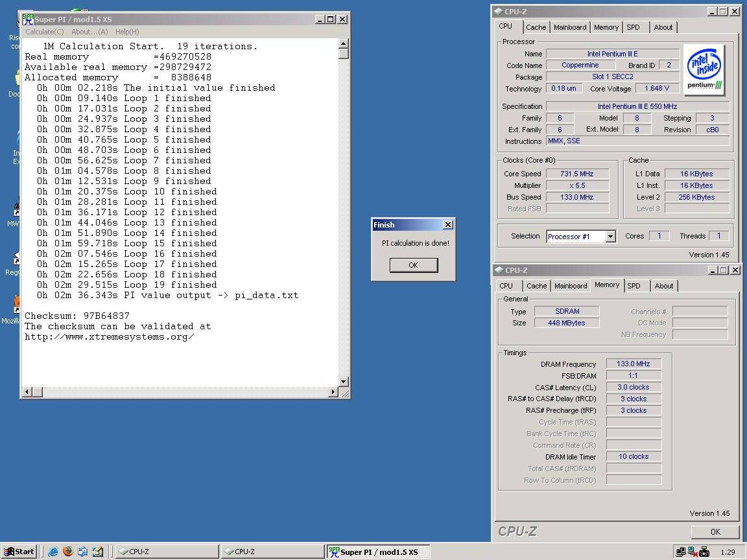Open About menu in Super PI
Screen dimensions: 747x560
[89, 32]
